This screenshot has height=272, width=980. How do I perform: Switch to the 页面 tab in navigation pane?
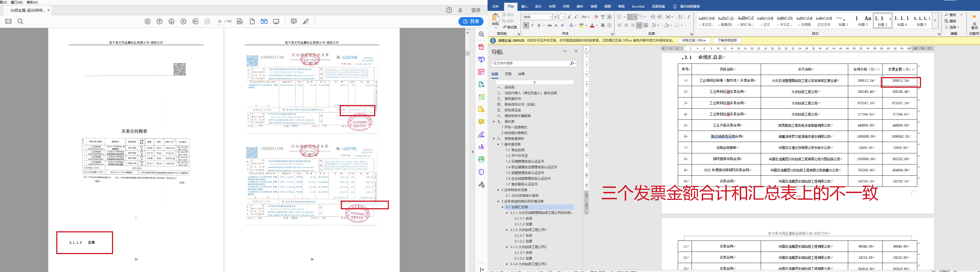point(508,74)
